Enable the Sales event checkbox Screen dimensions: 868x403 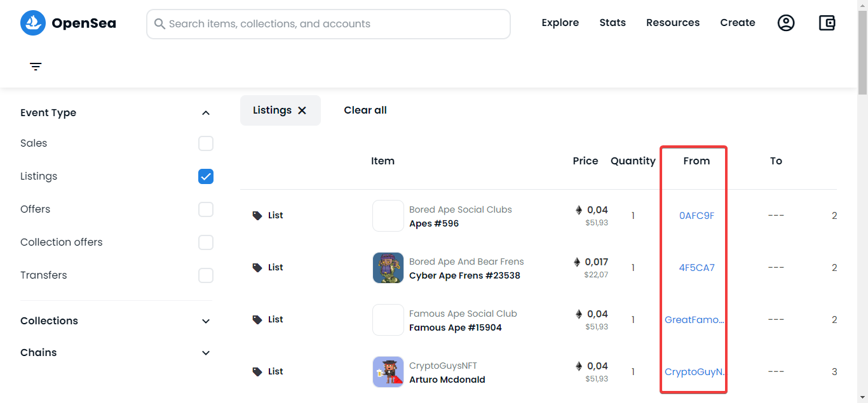click(206, 143)
